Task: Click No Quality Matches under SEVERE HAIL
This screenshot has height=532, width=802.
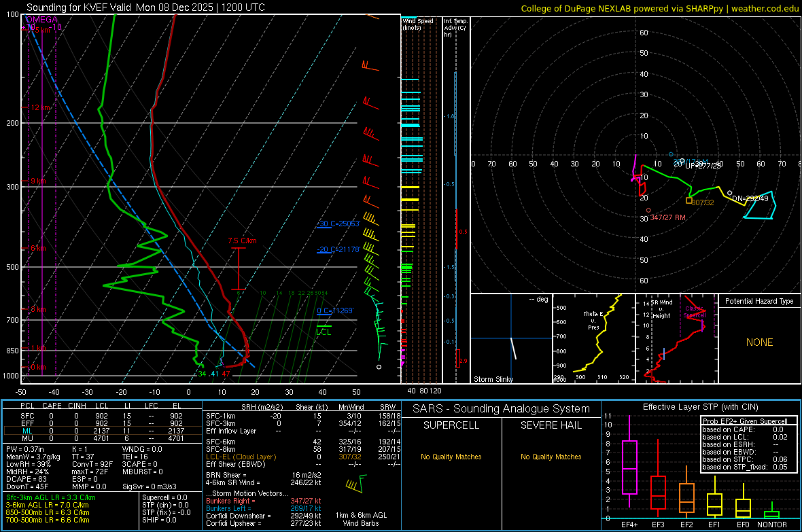Action: pyautogui.click(x=551, y=457)
